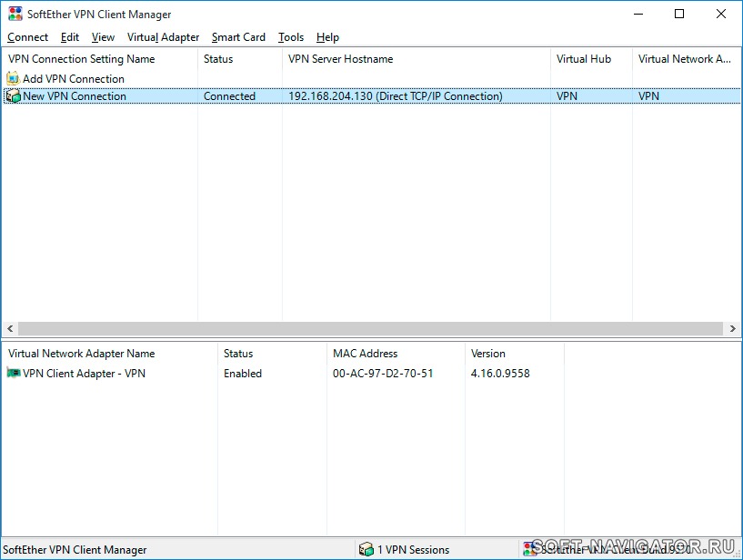The height and width of the screenshot is (560, 743).
Task: Sort by VPN Connection Setting Name column
Action: click(x=100, y=59)
